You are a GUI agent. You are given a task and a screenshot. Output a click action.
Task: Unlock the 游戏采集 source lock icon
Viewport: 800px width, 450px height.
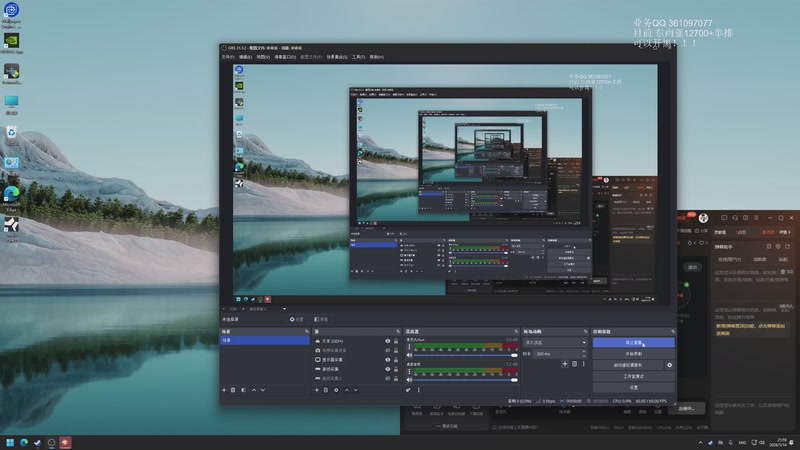pos(396,369)
